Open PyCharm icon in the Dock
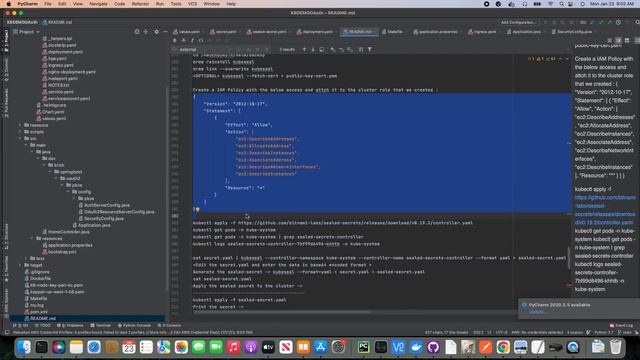 click(x=363, y=347)
